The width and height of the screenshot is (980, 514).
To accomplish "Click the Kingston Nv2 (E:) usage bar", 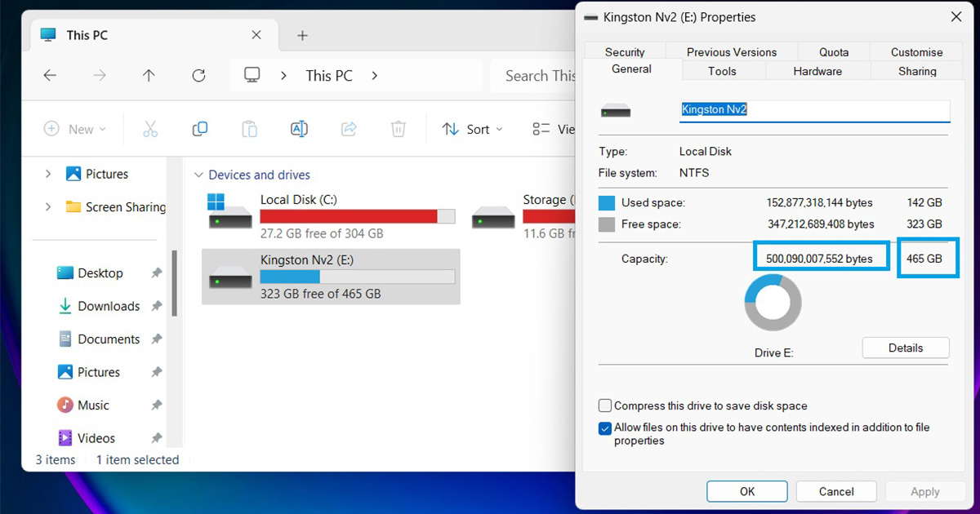I will pos(358,277).
